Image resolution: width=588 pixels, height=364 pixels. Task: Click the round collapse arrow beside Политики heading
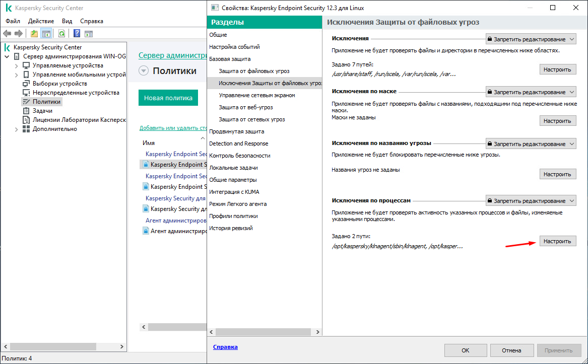coord(144,71)
